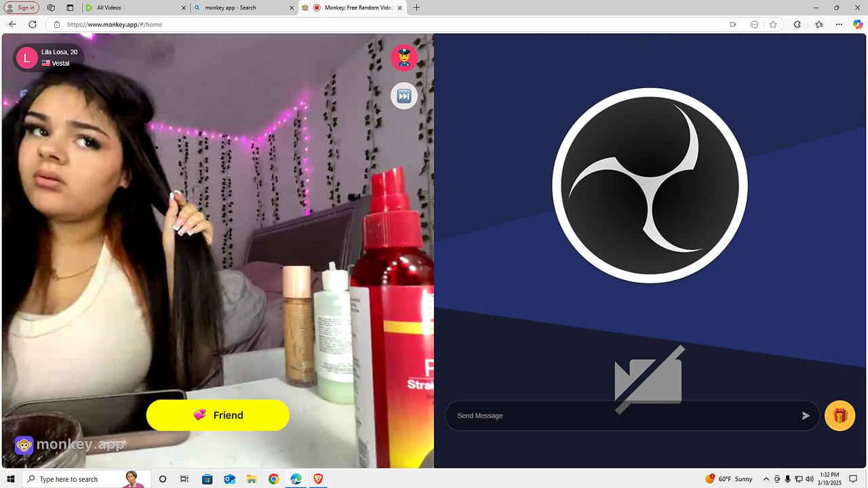View site information lock icon

pyautogui.click(x=57, y=24)
